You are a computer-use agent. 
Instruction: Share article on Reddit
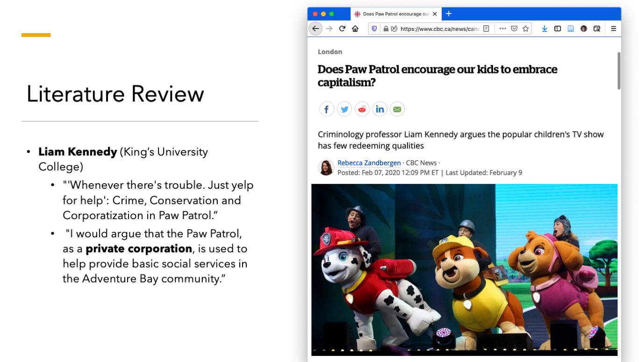pos(362,109)
